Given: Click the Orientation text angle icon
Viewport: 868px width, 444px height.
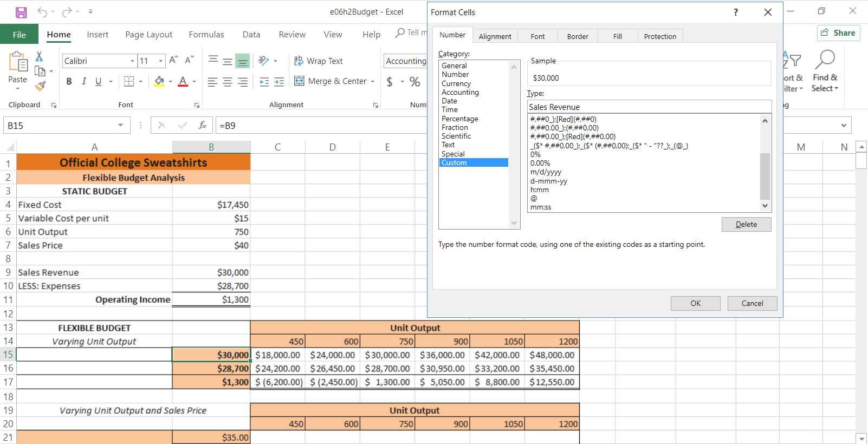Looking at the screenshot, I should [x=264, y=61].
